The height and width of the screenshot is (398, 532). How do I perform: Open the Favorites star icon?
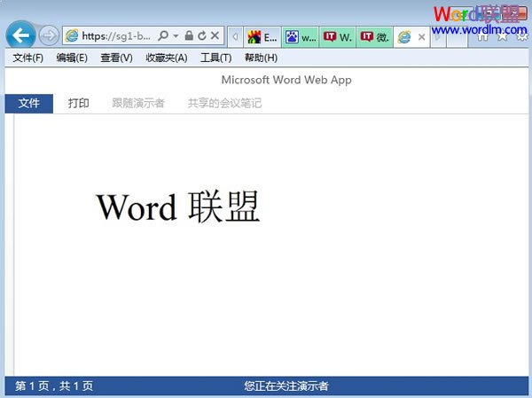point(503,36)
